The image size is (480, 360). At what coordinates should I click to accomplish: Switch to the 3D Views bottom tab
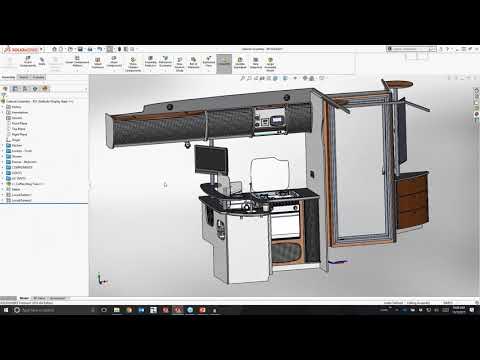click(x=39, y=298)
